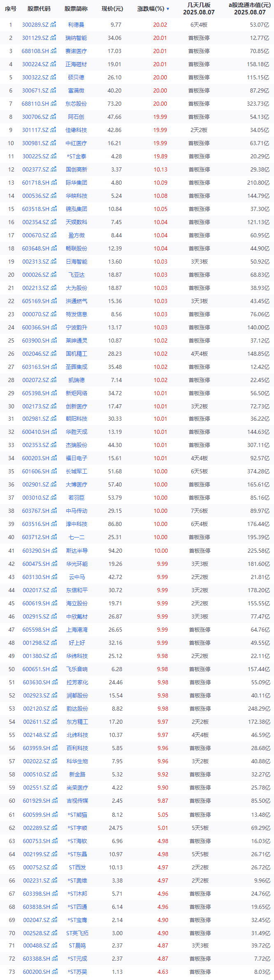
Task: Open stock name link 福日电子
Action: (x=77, y=458)
